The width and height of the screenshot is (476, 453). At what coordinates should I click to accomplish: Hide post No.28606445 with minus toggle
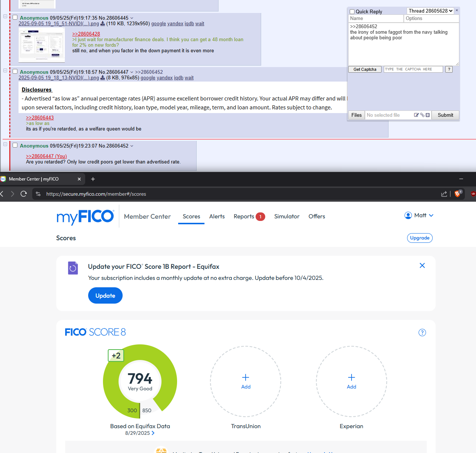[5, 16]
